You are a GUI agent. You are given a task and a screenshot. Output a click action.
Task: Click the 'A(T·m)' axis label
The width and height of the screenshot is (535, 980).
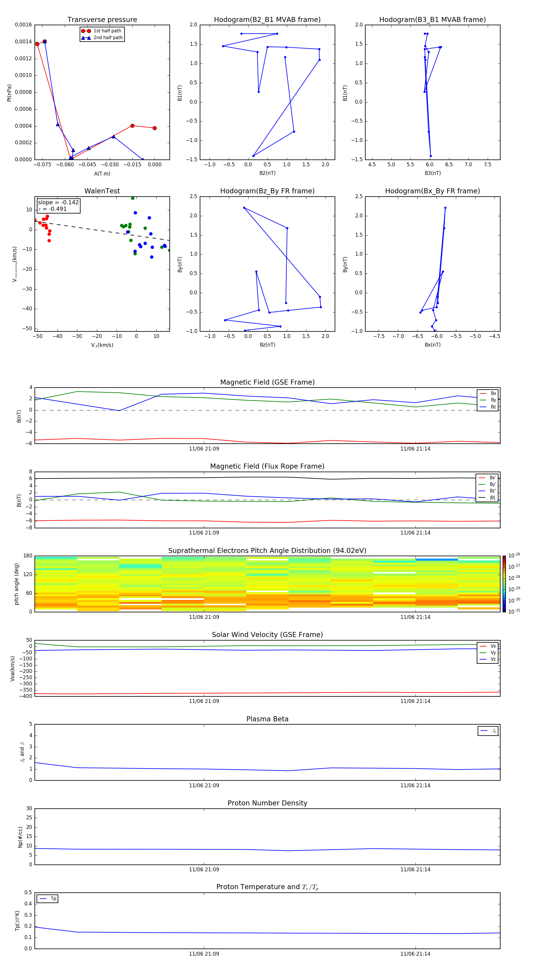click(x=102, y=173)
